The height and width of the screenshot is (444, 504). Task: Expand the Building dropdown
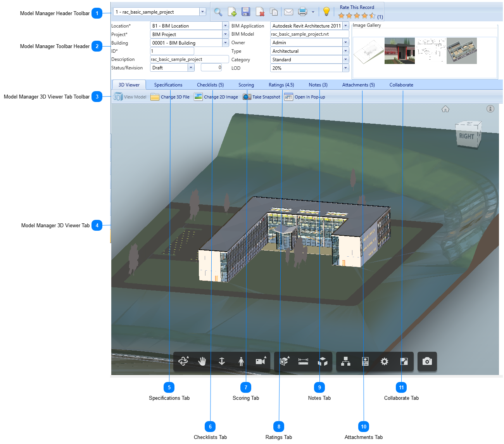click(225, 43)
